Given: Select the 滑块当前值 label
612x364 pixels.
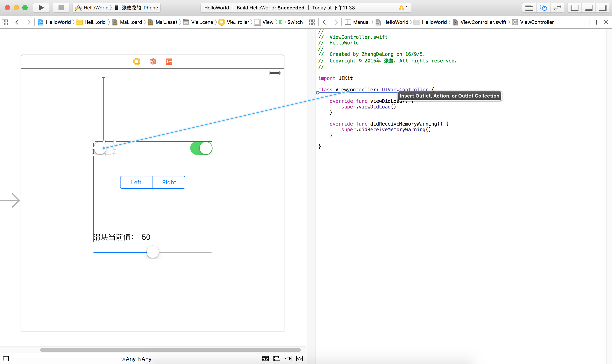Looking at the screenshot, I should (114, 237).
